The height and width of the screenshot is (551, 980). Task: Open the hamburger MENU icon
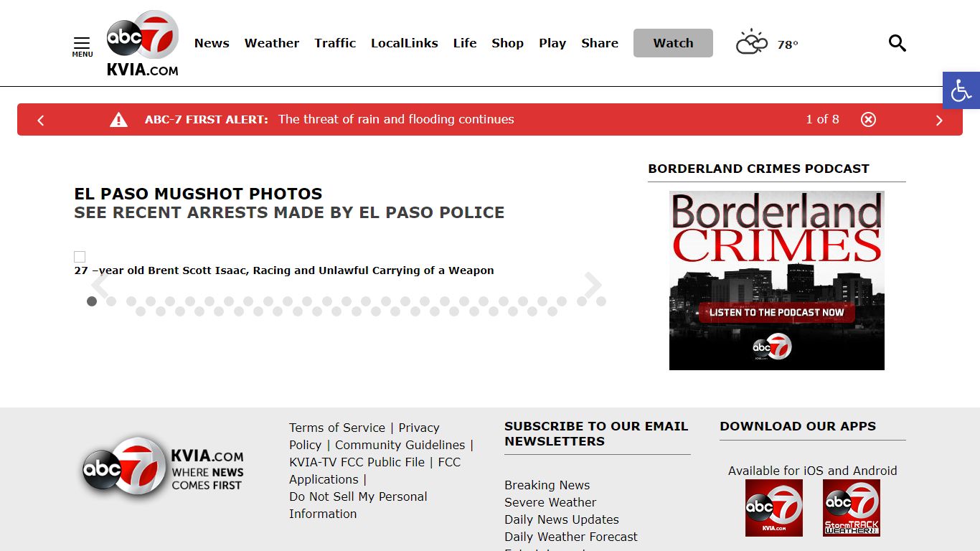(82, 47)
